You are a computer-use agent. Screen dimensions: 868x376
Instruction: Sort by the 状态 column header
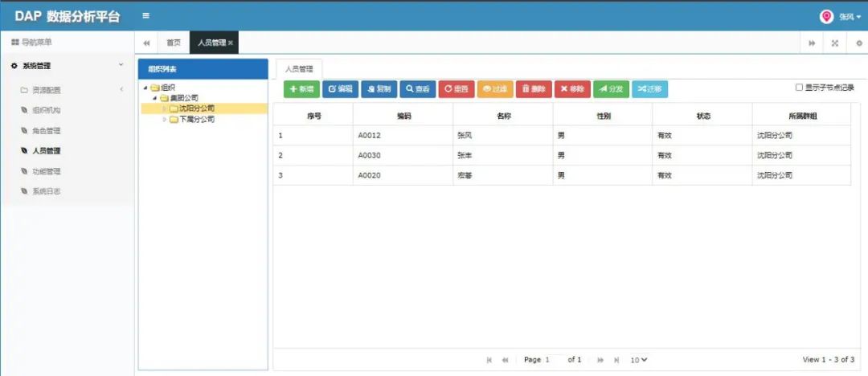pos(703,116)
